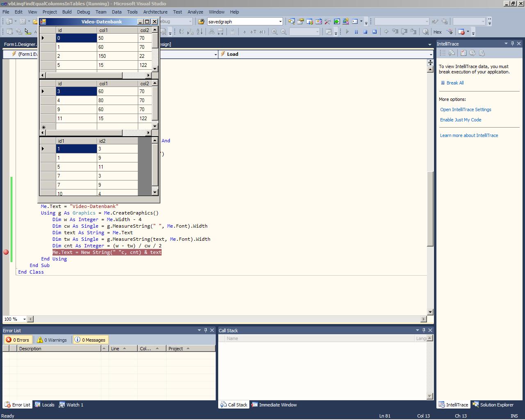Click the Find in Files icon beside savedgraph
This screenshot has width=525, height=420.
pos(201,22)
